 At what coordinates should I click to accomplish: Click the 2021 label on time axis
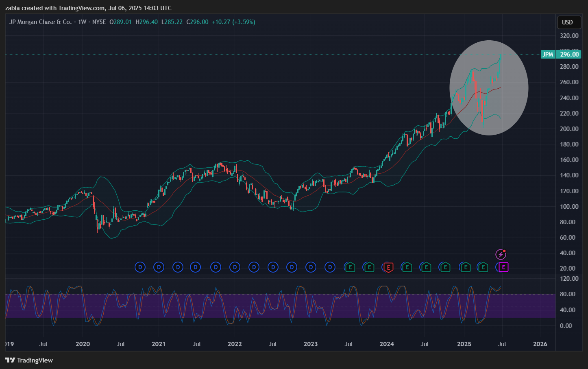point(159,344)
